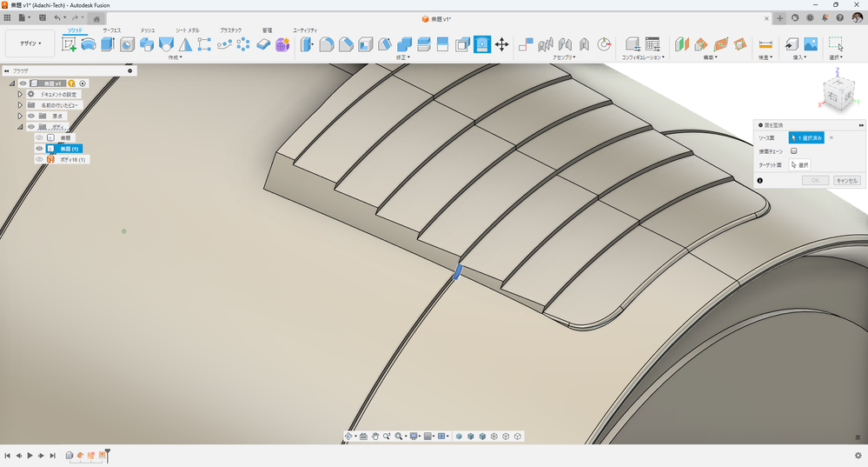
Task: Play the timeline history
Action: [30, 456]
